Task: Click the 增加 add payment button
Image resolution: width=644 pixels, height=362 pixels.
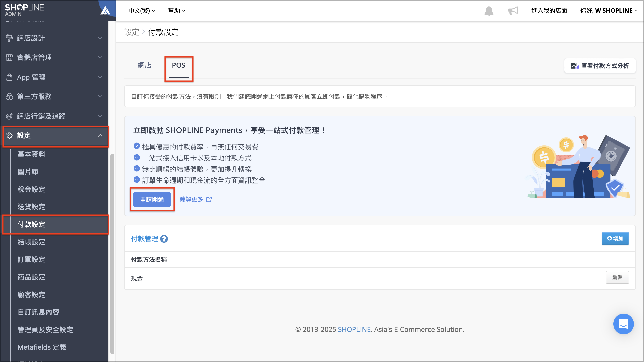Action: pos(615,238)
